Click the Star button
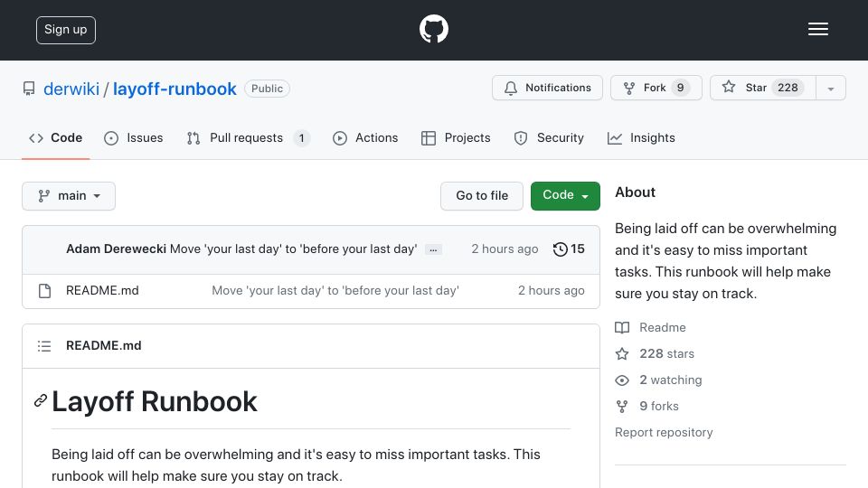The width and height of the screenshot is (868, 488). 763,88
